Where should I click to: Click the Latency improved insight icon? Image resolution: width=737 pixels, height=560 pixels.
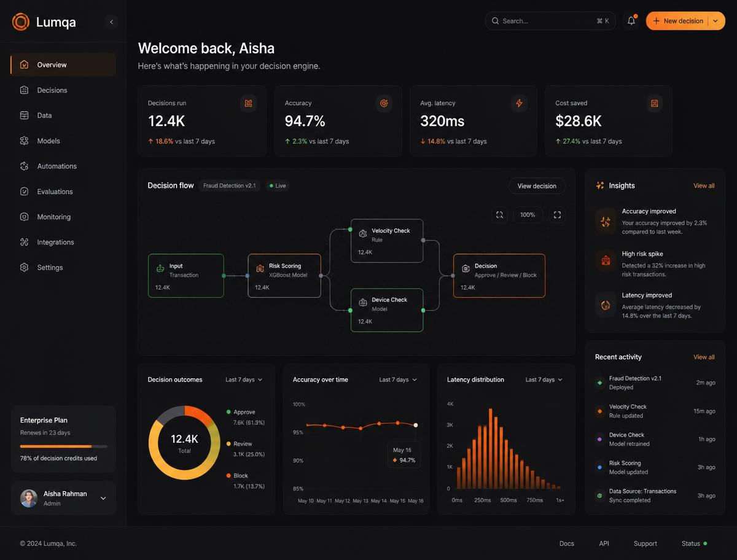coord(606,305)
